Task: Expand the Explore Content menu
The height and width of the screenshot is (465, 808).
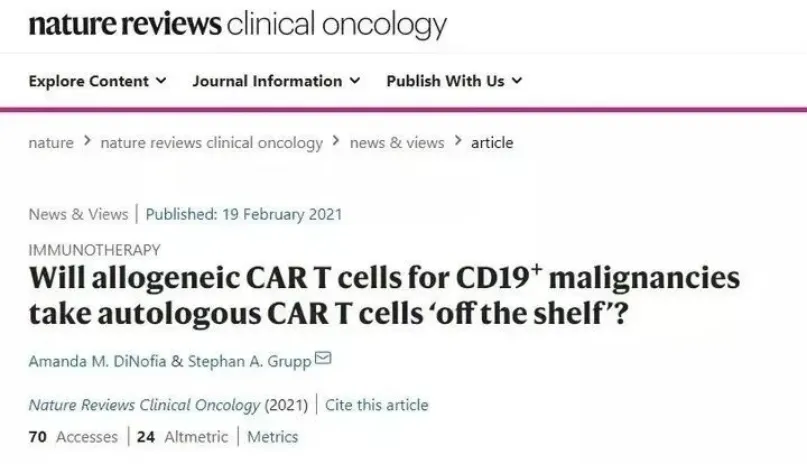Action: click(x=97, y=81)
